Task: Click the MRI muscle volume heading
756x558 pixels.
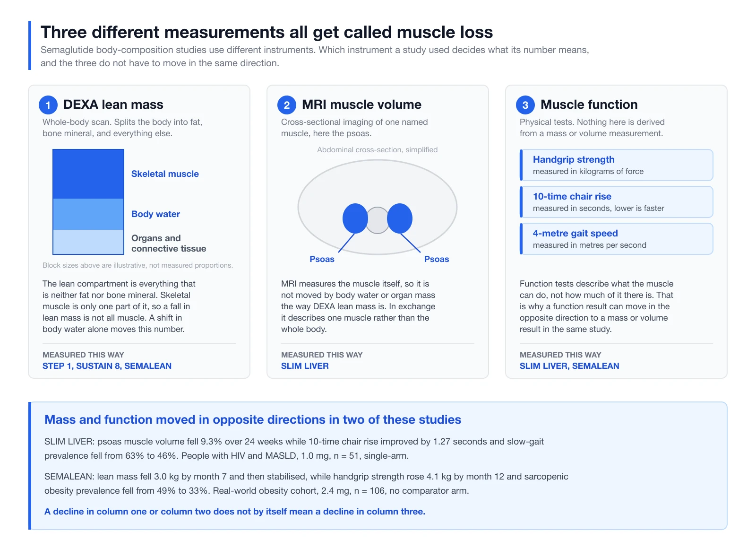Action: click(x=361, y=105)
